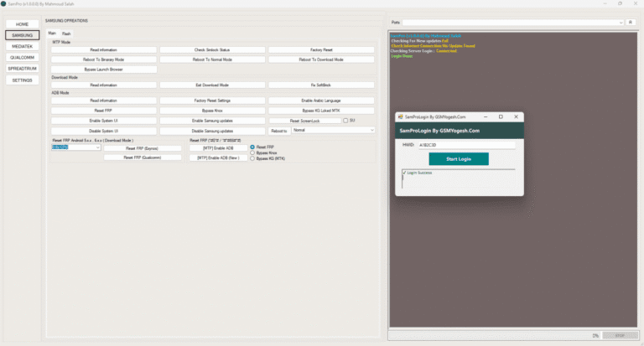Select the Reset FRP radio option
Viewport: 644px width, 346px height.
coord(252,147)
